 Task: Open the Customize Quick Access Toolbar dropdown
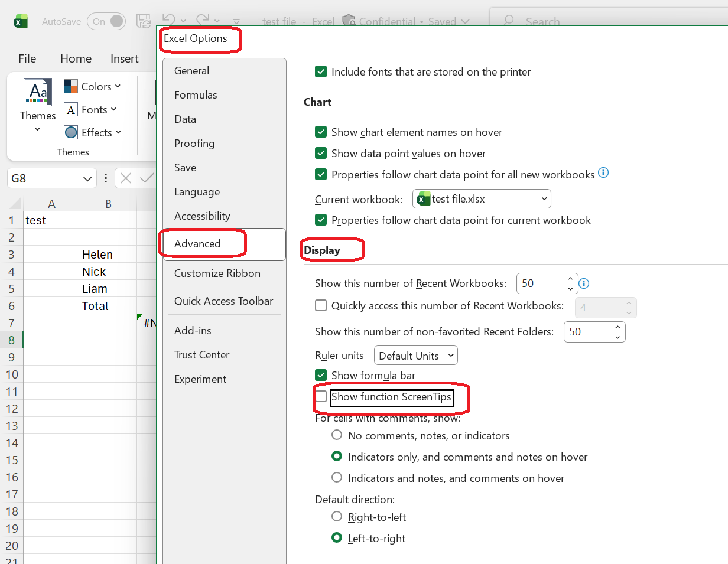(x=236, y=21)
